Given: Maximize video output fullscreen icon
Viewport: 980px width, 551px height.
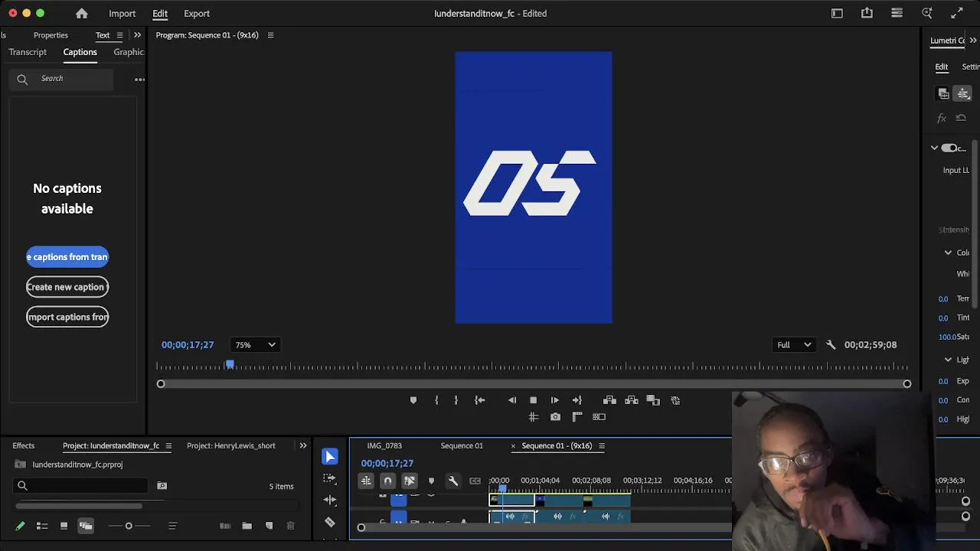Looking at the screenshot, I should pos(957,13).
